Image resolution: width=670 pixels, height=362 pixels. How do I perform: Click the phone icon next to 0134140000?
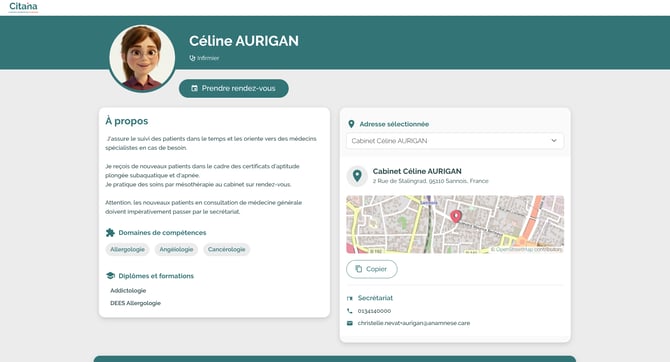pyautogui.click(x=350, y=311)
